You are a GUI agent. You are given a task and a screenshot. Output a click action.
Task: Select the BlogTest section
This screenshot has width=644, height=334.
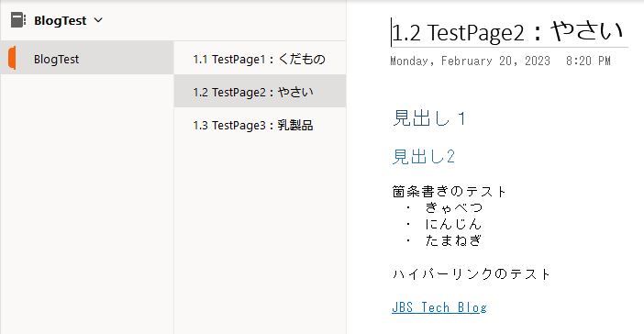tap(87, 58)
